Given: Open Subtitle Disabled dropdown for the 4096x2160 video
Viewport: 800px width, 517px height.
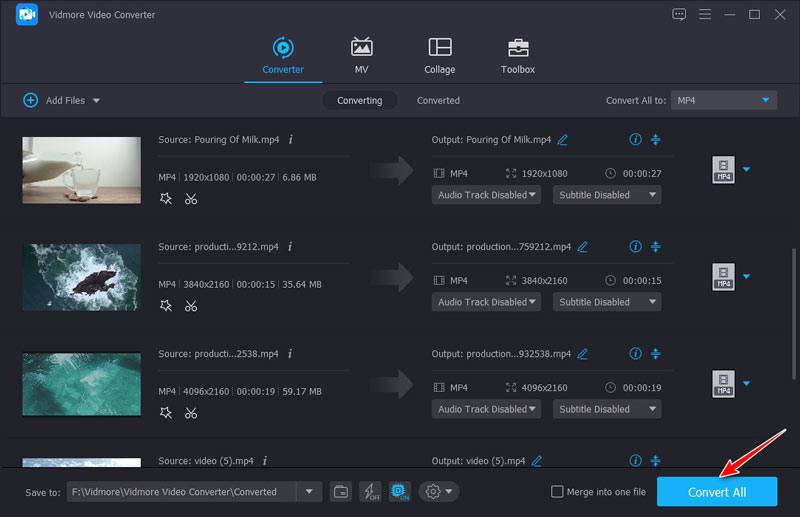Looking at the screenshot, I should 607,409.
